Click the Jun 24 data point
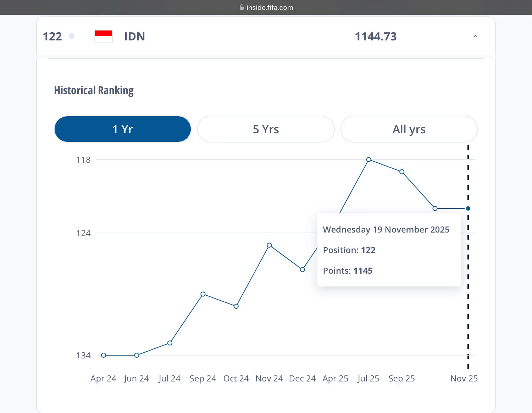This screenshot has height=413, width=532. pos(137,355)
